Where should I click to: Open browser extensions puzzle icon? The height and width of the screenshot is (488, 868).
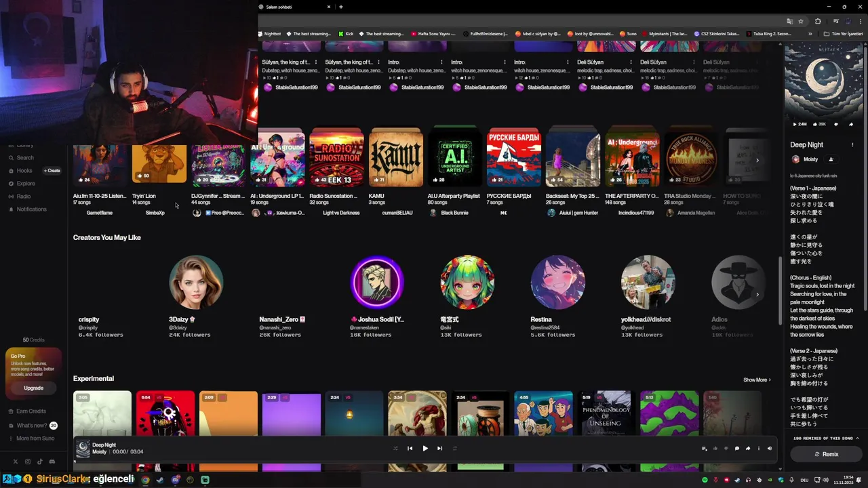(x=818, y=21)
